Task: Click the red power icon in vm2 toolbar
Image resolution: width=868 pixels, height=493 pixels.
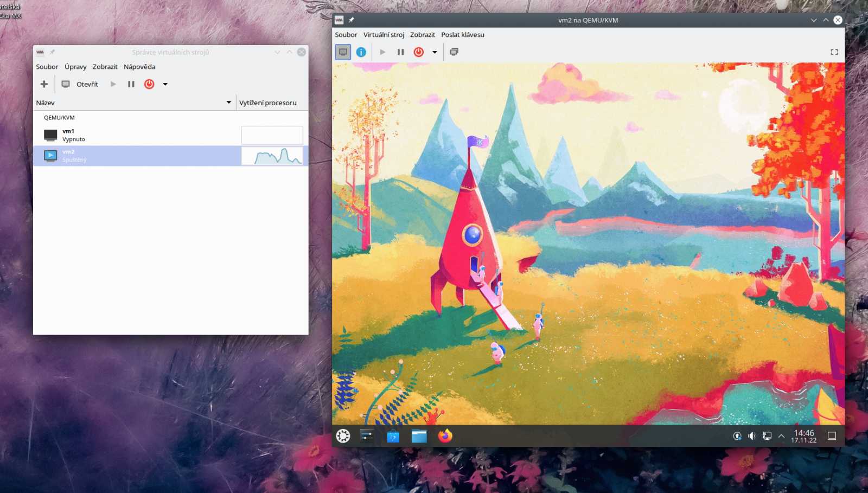Action: [419, 52]
